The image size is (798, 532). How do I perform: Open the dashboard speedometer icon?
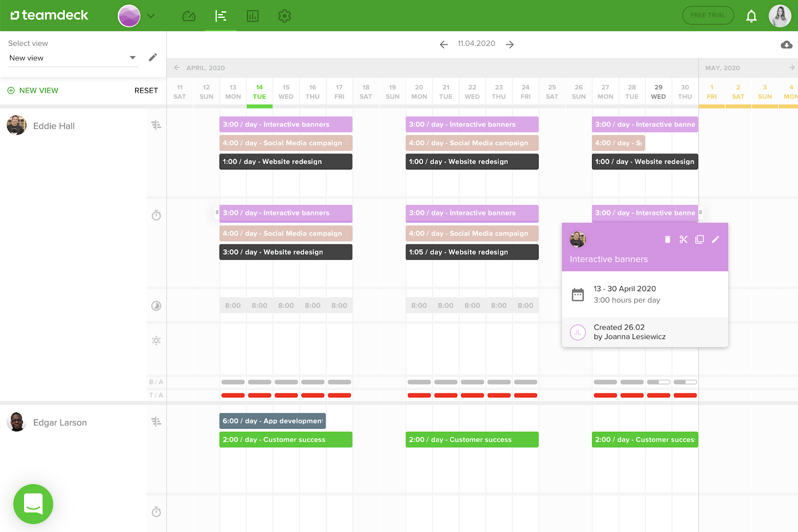coord(189,16)
